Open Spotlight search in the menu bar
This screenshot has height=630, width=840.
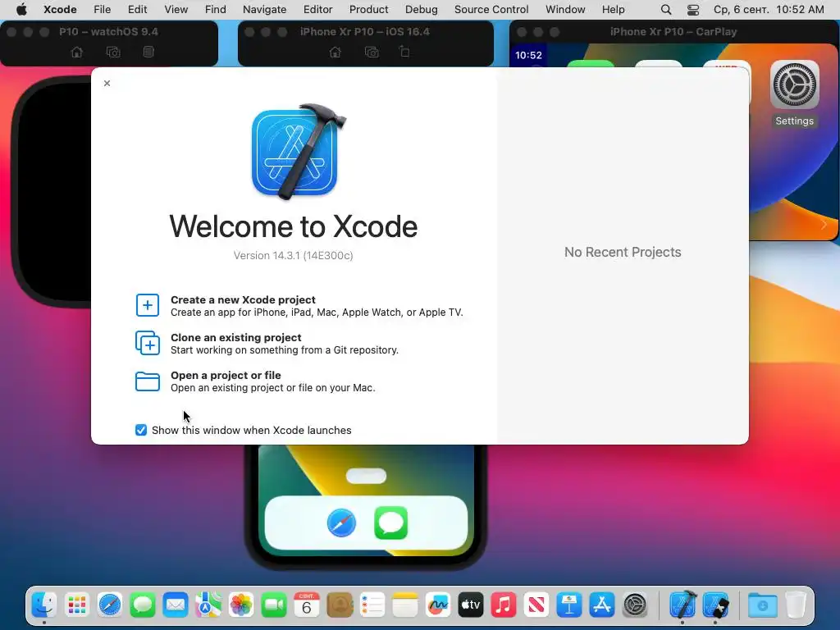pos(666,10)
